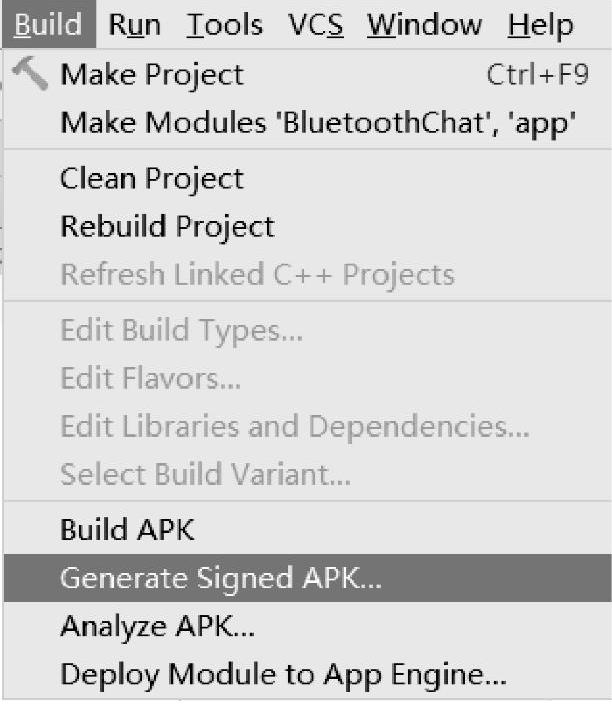
Task: Open the Tools menu
Action: coord(224,24)
